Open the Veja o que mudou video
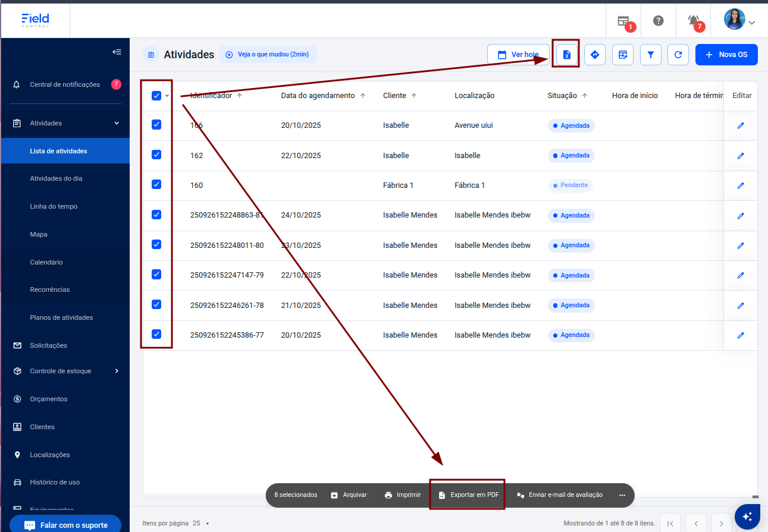 tap(268, 55)
